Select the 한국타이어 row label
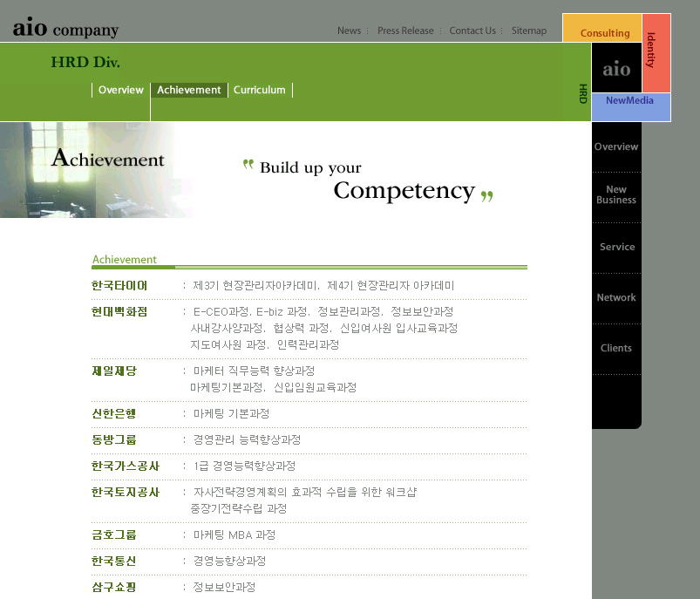Viewport: 700px width, 599px height. click(119, 285)
